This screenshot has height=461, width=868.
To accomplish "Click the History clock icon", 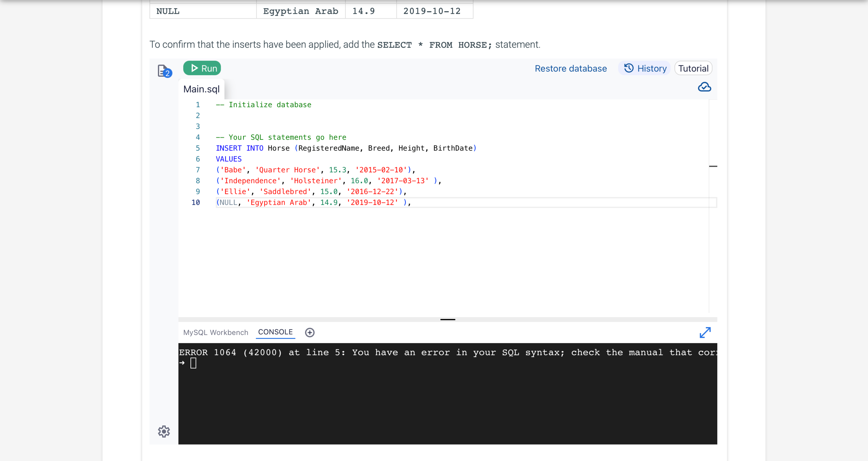I will pos(629,68).
